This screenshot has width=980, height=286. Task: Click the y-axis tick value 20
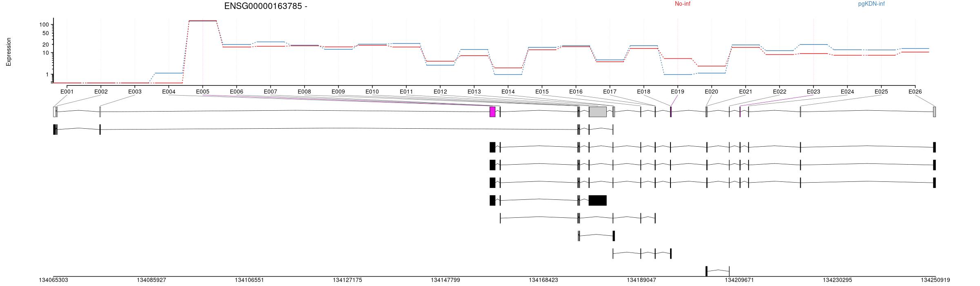click(x=46, y=45)
